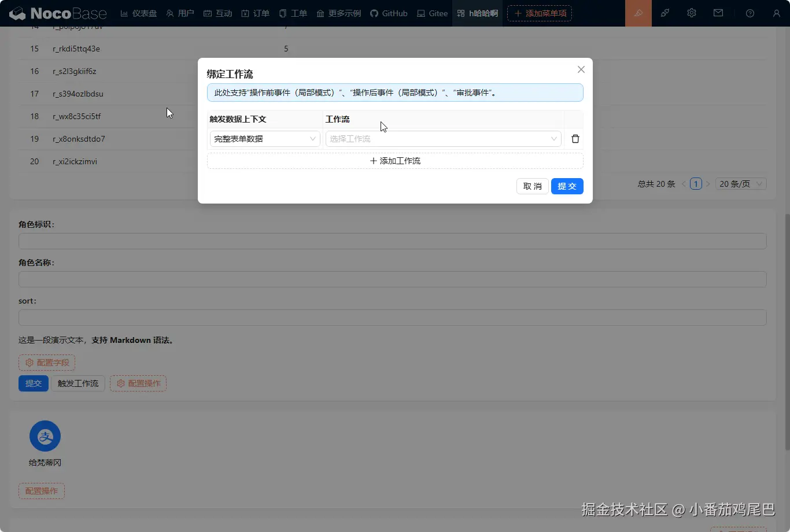Go to page 1 in pagination

click(x=696, y=184)
